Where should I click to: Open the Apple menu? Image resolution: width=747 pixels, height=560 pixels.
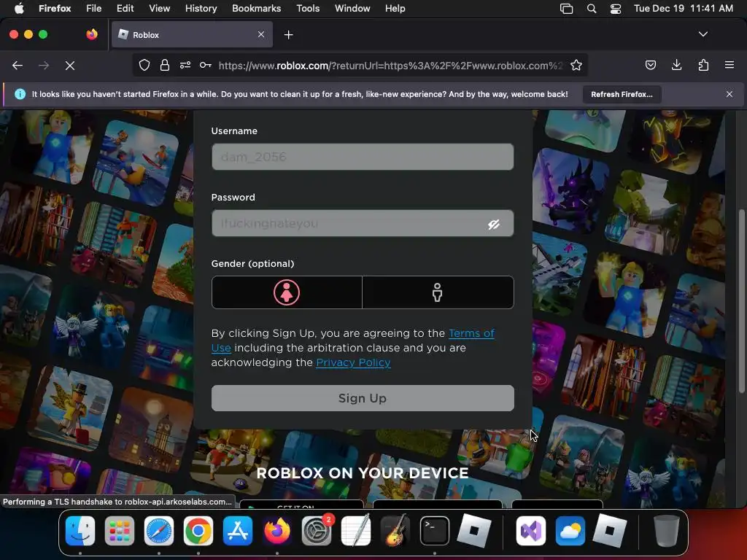[x=19, y=9]
